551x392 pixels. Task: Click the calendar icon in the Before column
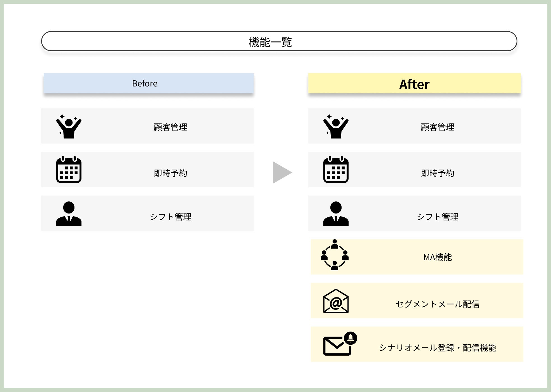[x=69, y=170]
